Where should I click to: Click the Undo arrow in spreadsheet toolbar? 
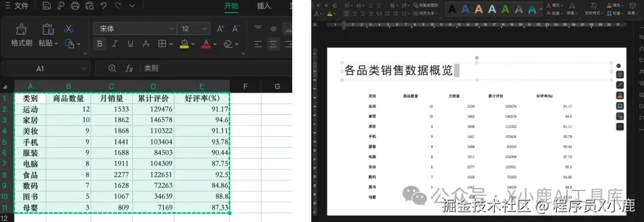click(x=104, y=6)
